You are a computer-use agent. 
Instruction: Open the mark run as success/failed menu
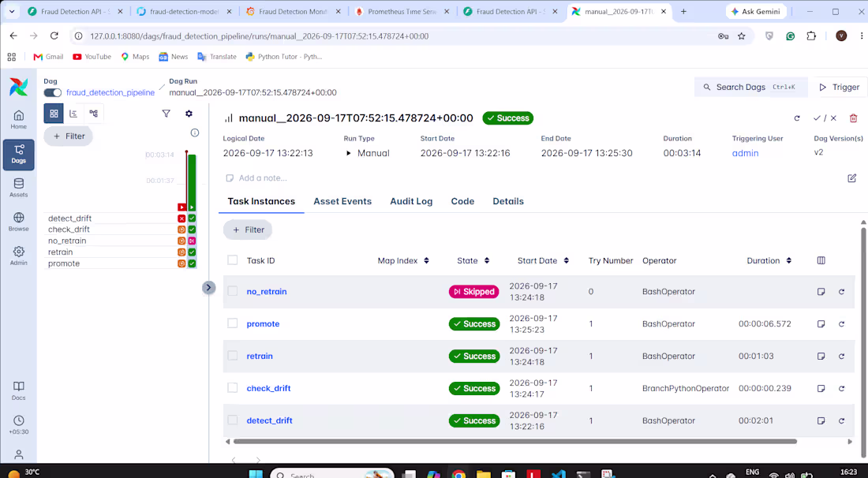pos(825,118)
